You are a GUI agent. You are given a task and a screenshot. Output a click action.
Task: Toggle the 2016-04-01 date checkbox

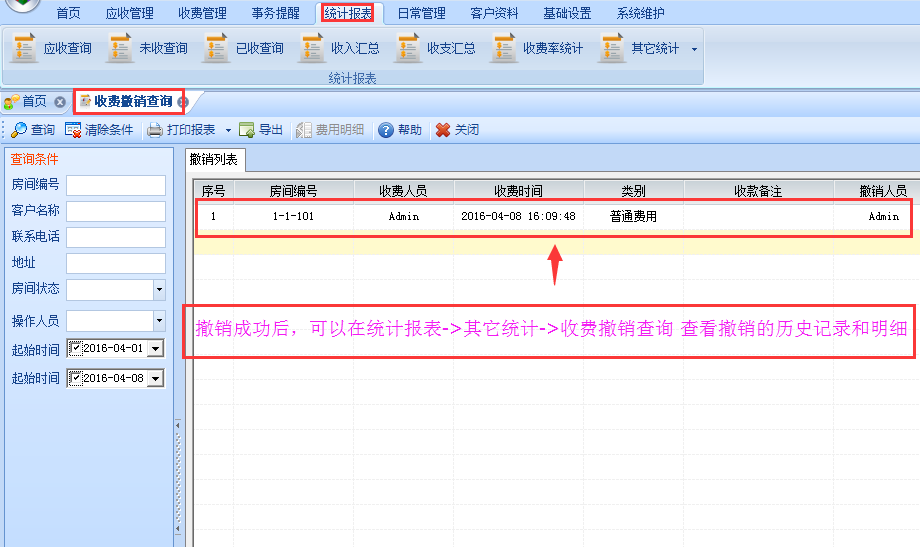(x=75, y=348)
